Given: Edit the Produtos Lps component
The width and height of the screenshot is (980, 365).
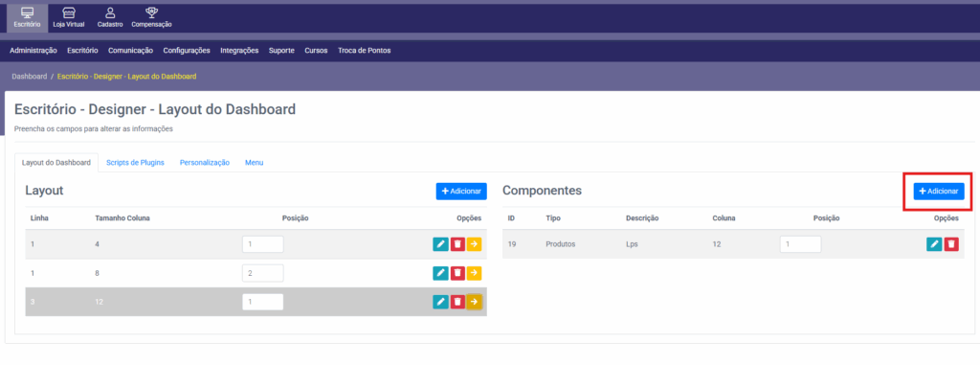Looking at the screenshot, I should tap(934, 244).
